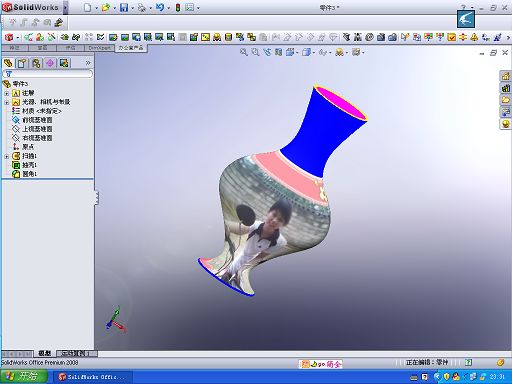
Task: Switch to the 草图 command tab
Action: [42, 48]
